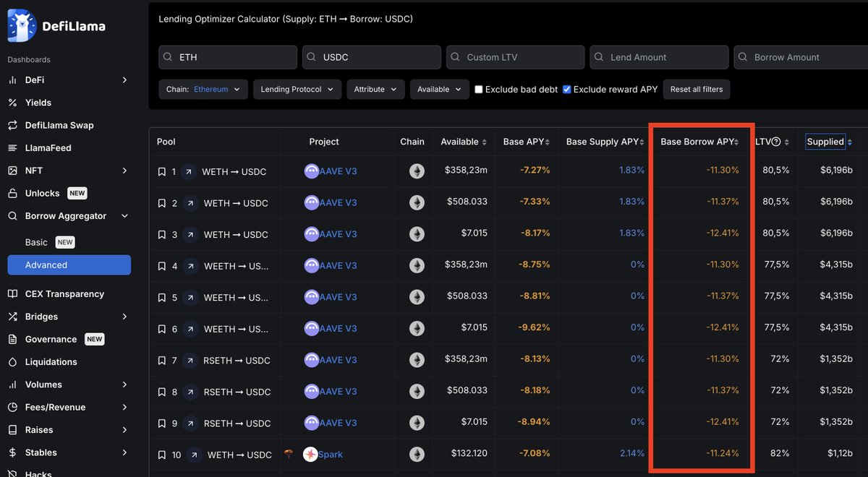The image size is (868, 477).
Task: Click the Liquidations droplet icon
Action: 12,362
